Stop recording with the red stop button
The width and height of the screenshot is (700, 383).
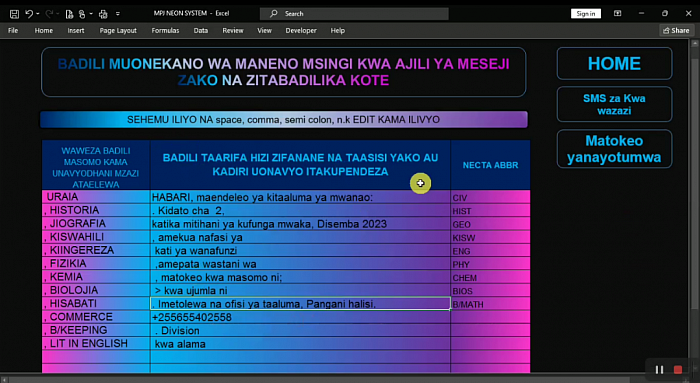tap(678, 370)
